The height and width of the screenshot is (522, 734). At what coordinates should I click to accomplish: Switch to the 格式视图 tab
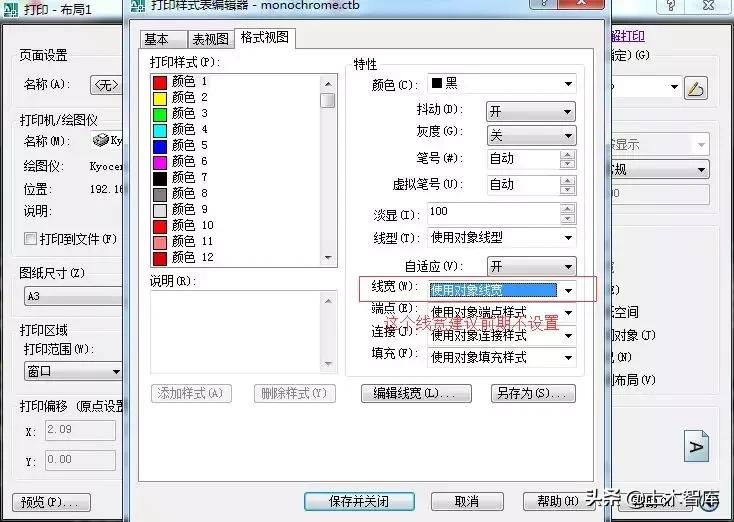click(x=264, y=37)
